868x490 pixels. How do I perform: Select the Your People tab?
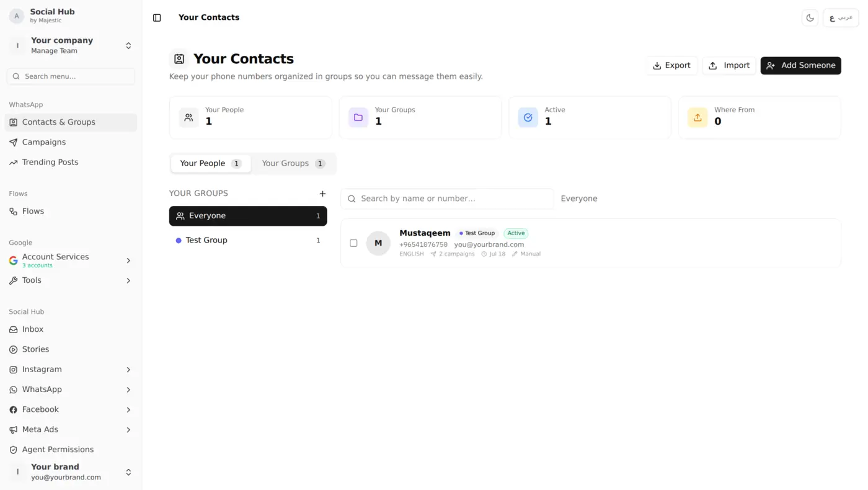pos(211,164)
